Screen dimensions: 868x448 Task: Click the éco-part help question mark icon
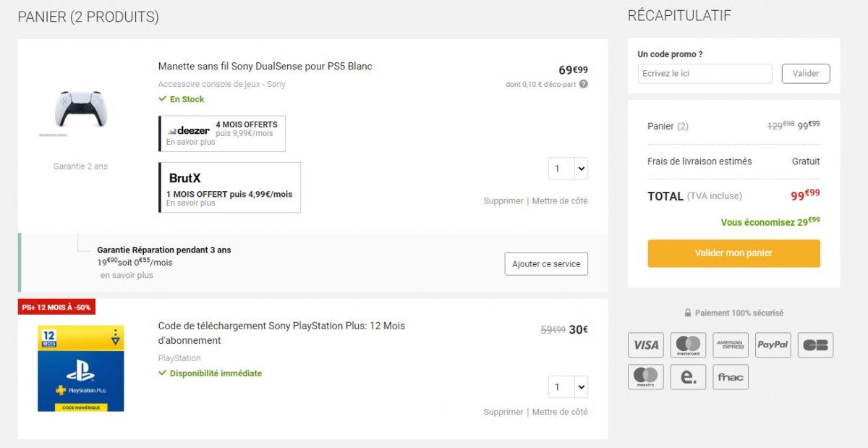[584, 84]
